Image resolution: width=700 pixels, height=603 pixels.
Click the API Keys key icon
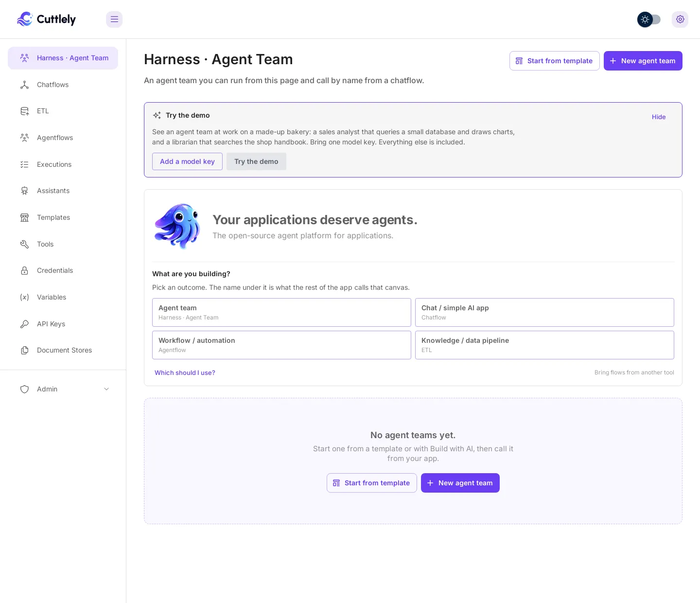[24, 324]
